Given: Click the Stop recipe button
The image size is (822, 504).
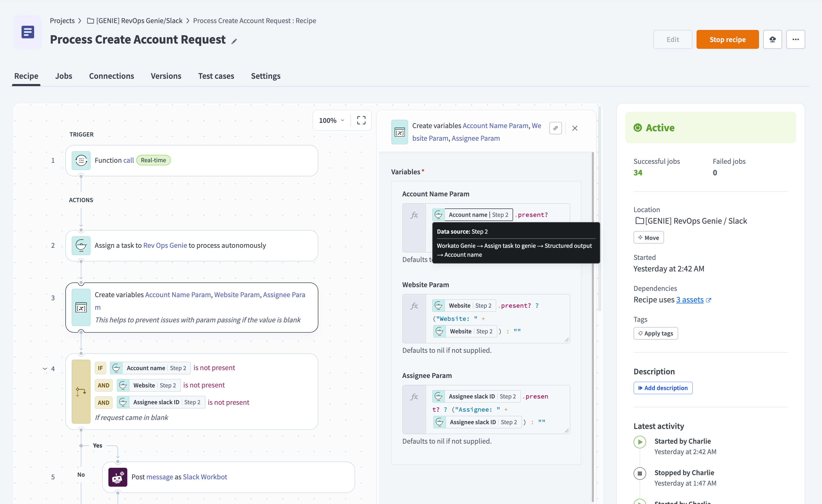Looking at the screenshot, I should tap(727, 39).
